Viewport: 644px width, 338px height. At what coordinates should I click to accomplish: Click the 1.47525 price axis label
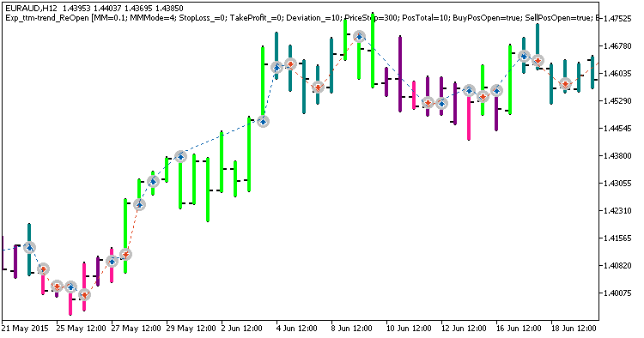tap(618, 19)
